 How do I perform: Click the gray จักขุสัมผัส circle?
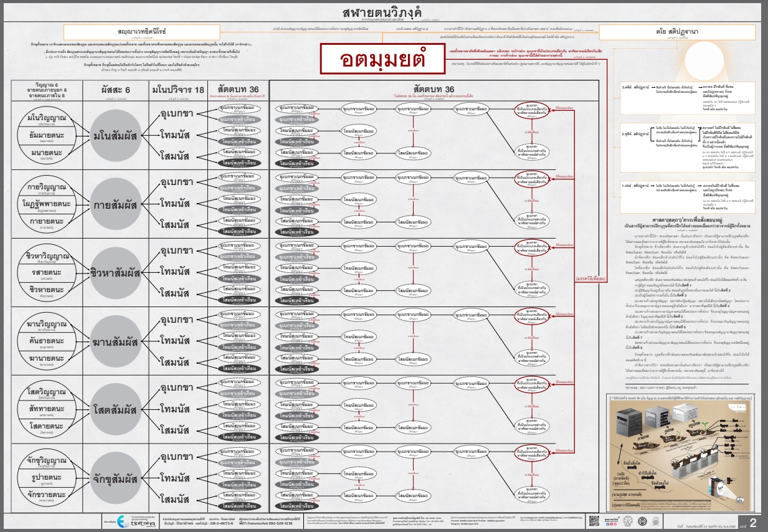(x=115, y=478)
